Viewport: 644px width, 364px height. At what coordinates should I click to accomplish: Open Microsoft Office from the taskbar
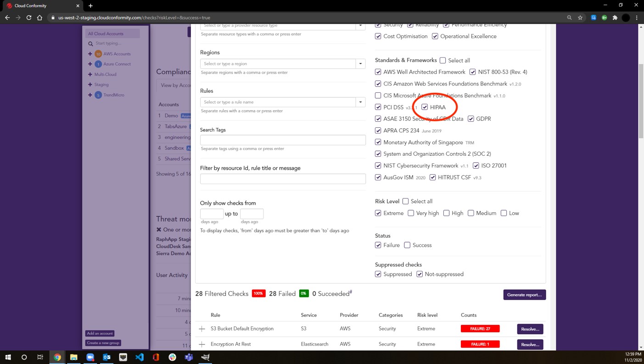click(x=156, y=357)
